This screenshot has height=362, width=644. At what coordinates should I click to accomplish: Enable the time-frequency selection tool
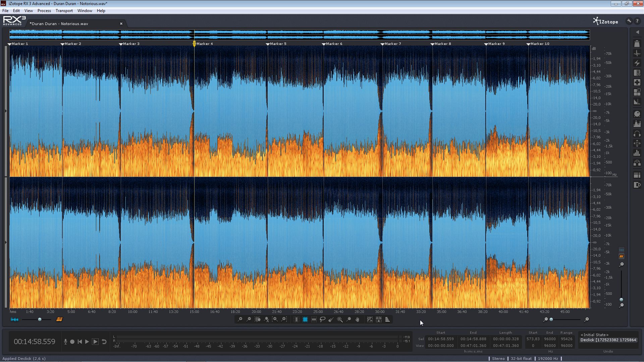(x=305, y=319)
